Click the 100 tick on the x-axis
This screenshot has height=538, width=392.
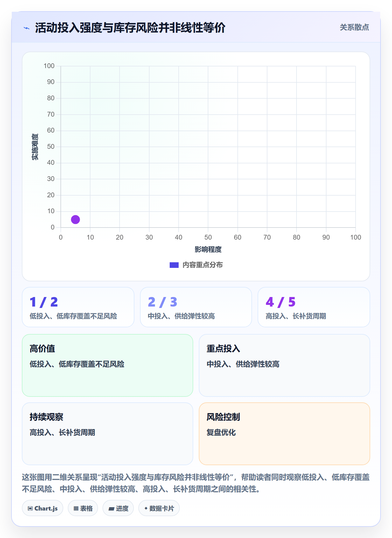[356, 237]
